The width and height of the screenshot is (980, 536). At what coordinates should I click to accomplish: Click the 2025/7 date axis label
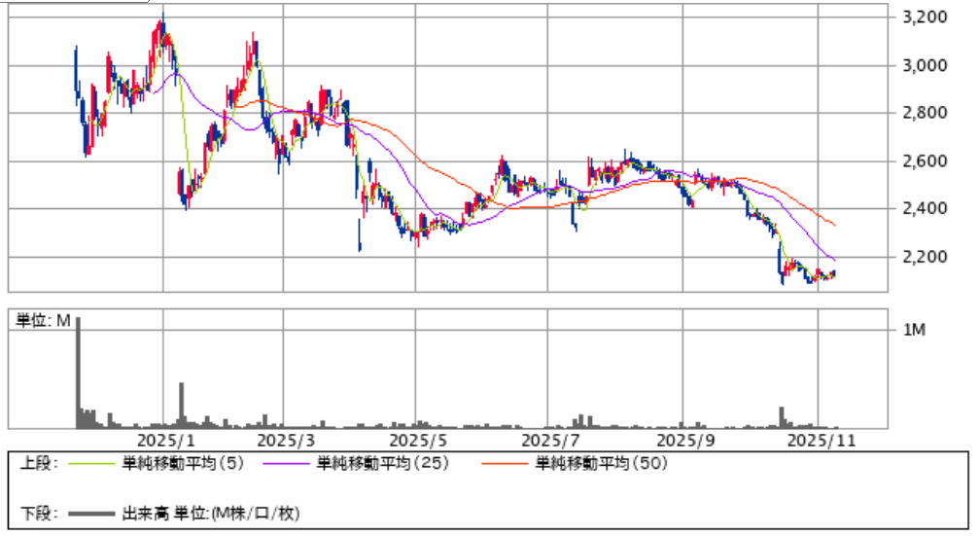click(x=548, y=439)
